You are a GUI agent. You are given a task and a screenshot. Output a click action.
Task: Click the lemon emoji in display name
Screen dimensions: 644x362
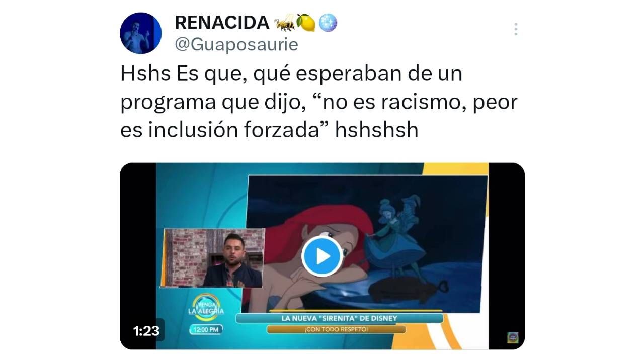[x=305, y=23]
